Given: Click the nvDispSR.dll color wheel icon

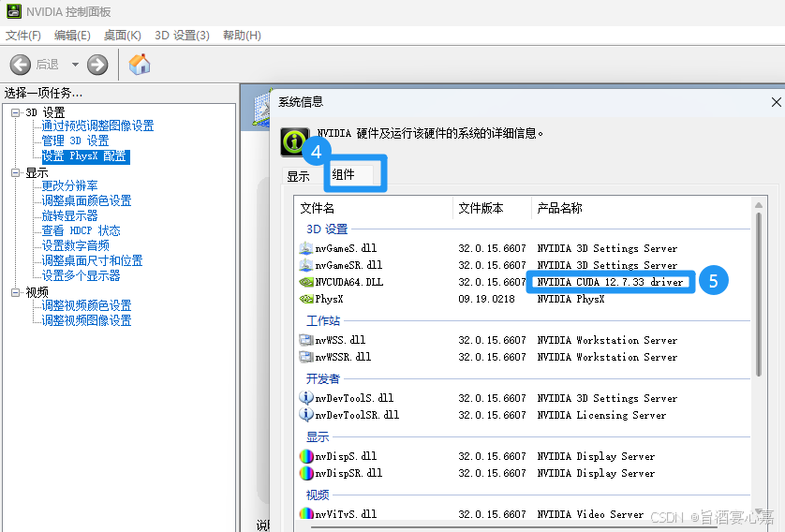Looking at the screenshot, I should coord(306,473).
